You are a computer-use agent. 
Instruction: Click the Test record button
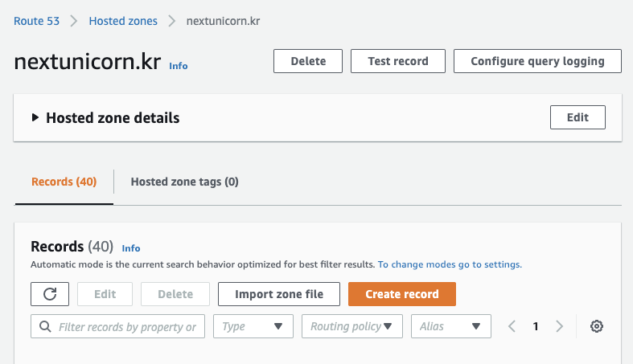click(x=398, y=61)
